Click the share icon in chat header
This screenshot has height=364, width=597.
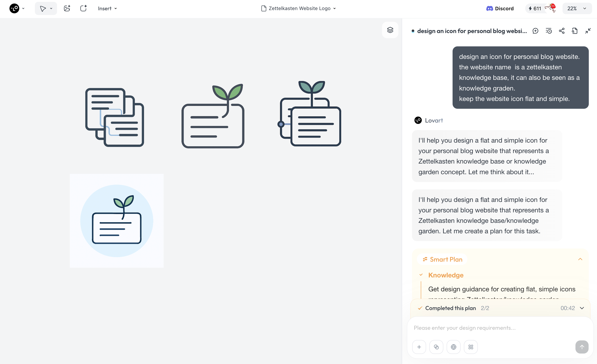point(562,31)
